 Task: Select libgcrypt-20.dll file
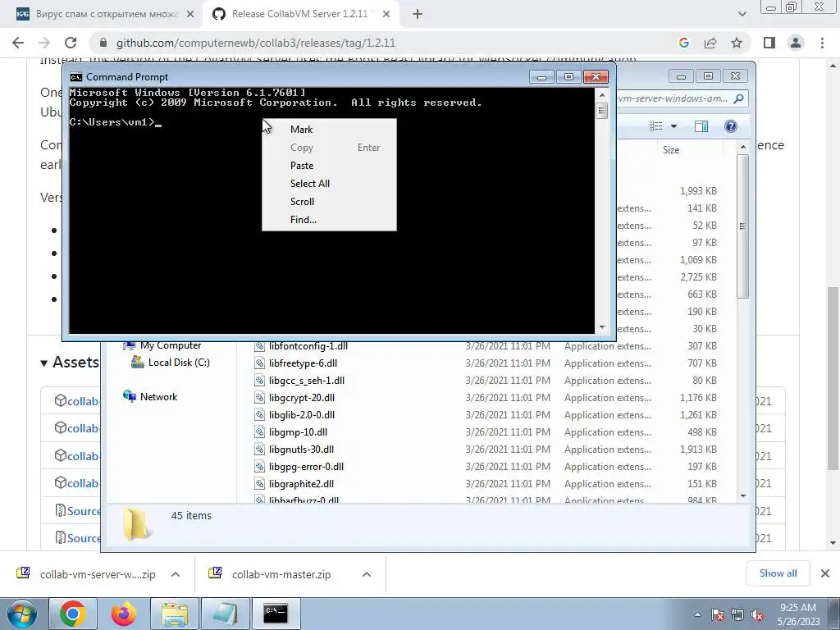(x=302, y=398)
